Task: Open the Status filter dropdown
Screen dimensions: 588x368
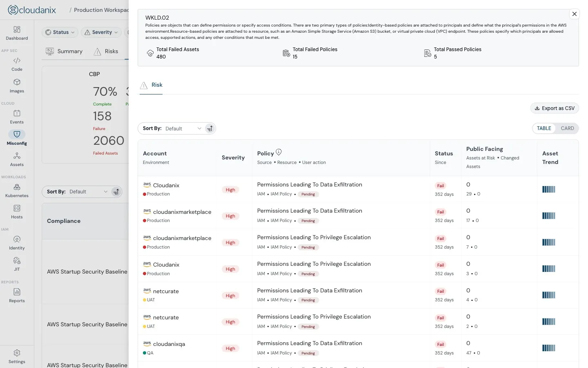Action: 60,32
